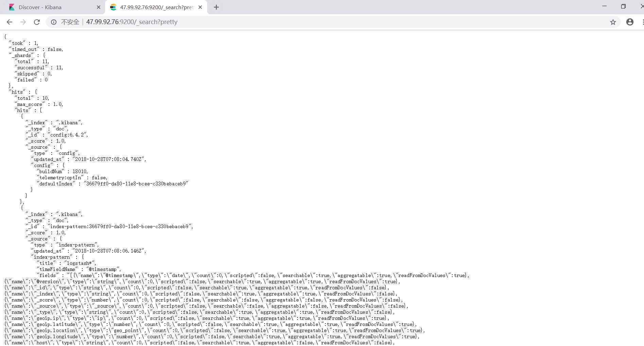Click the "skipped" : 0 line

pyautogui.click(x=33, y=74)
